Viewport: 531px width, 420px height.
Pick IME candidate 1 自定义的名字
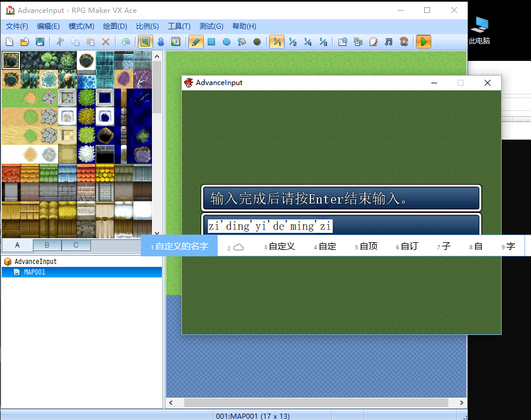(180, 246)
